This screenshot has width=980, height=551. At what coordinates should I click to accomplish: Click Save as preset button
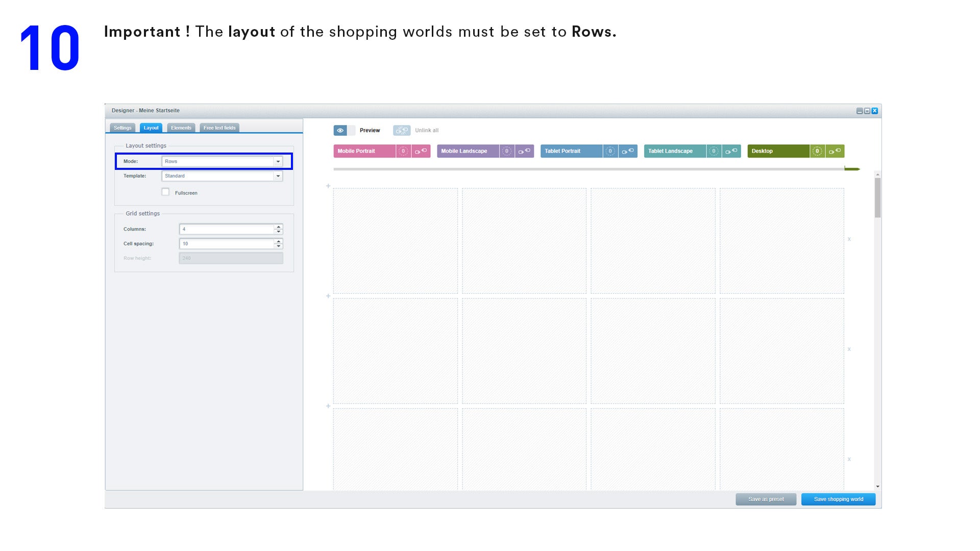click(766, 499)
